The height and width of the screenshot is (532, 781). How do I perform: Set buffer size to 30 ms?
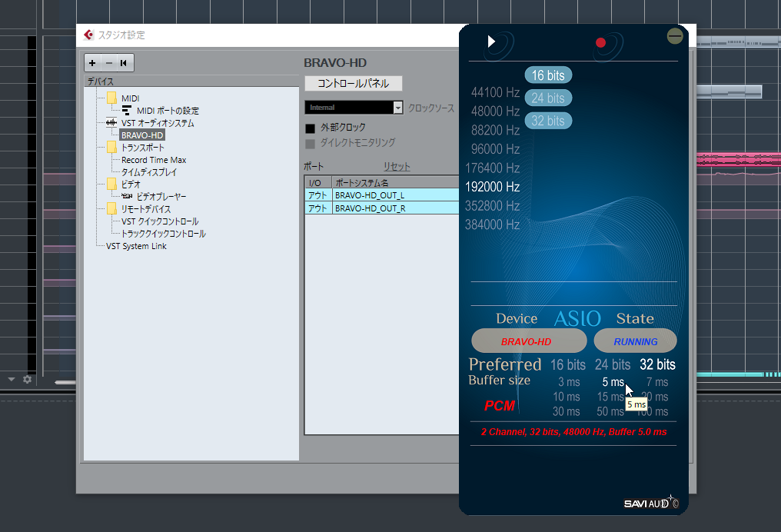(567, 411)
